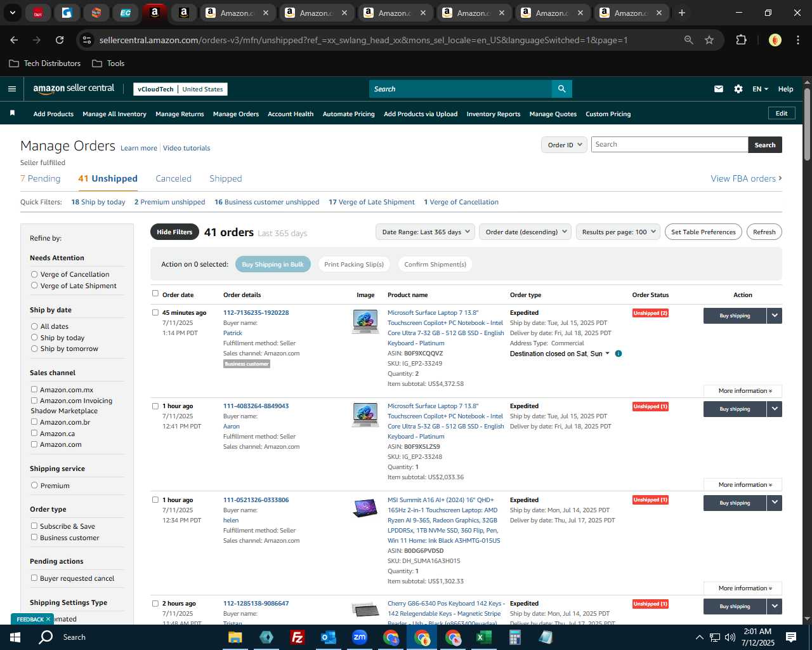
Task: Open the Results per page dropdown
Action: click(619, 232)
